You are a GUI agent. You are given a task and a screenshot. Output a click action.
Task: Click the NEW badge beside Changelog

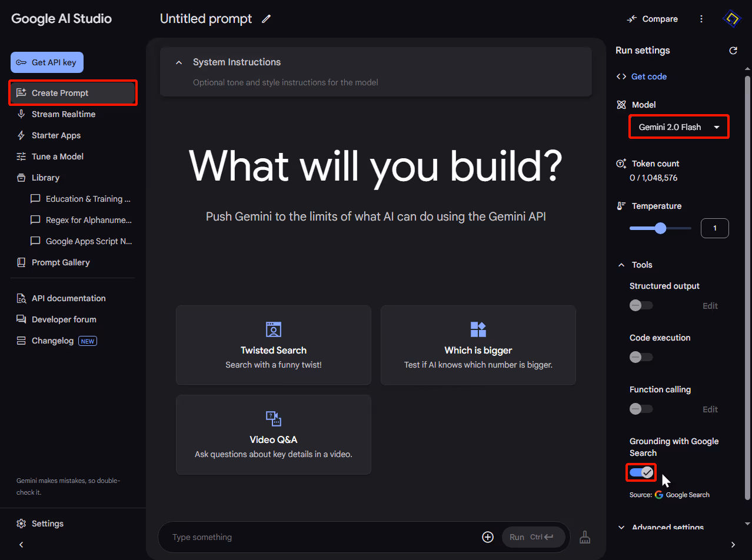(88, 341)
